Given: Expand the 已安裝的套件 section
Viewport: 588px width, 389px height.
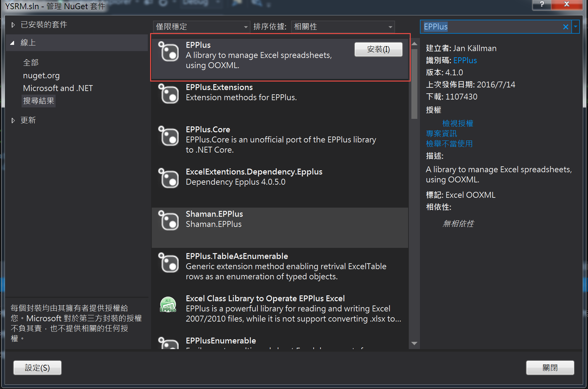Looking at the screenshot, I should click(13, 25).
